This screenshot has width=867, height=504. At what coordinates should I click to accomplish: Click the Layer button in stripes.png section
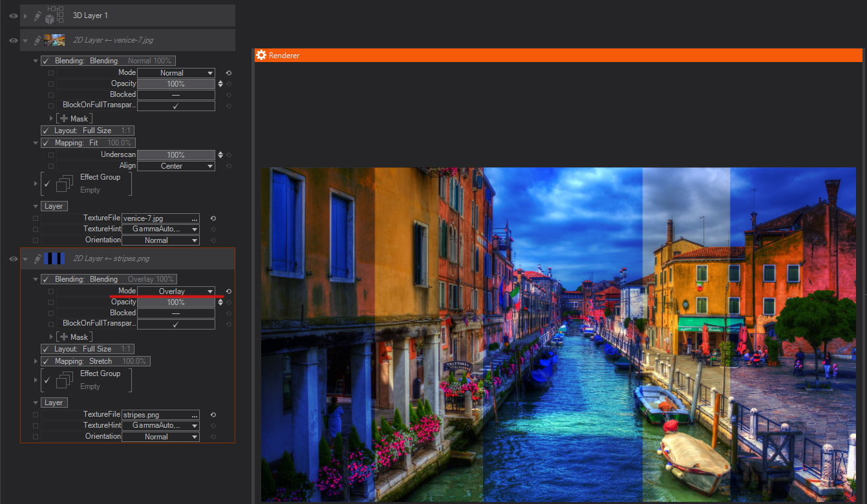click(54, 403)
